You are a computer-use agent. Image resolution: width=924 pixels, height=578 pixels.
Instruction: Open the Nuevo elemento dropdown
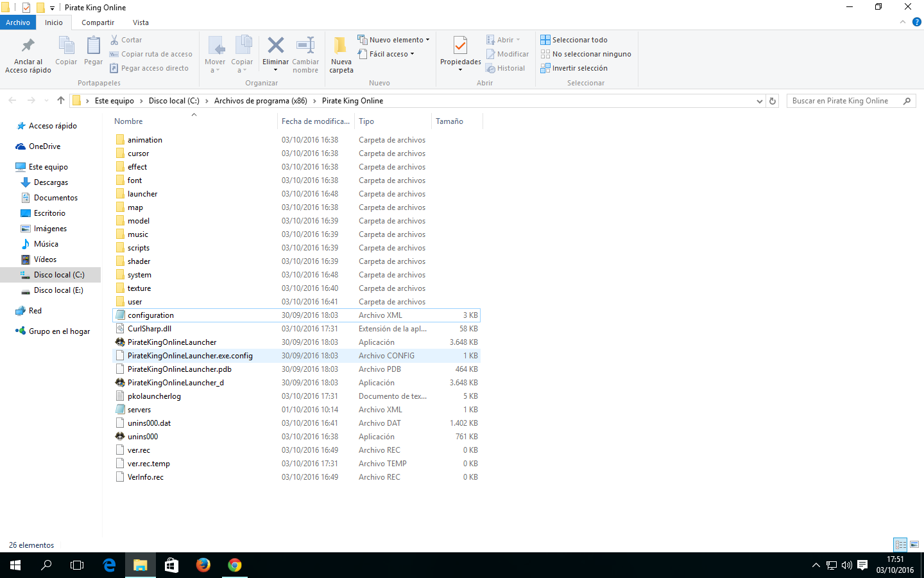click(394, 40)
